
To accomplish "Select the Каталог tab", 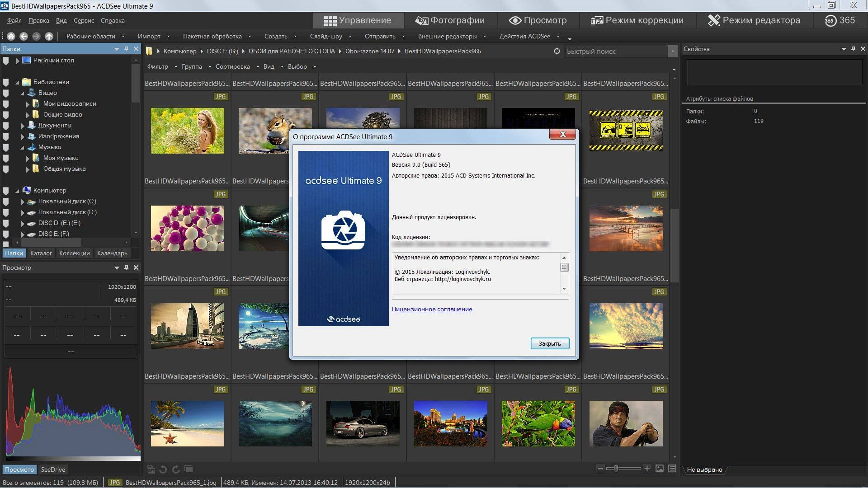I will coord(41,253).
